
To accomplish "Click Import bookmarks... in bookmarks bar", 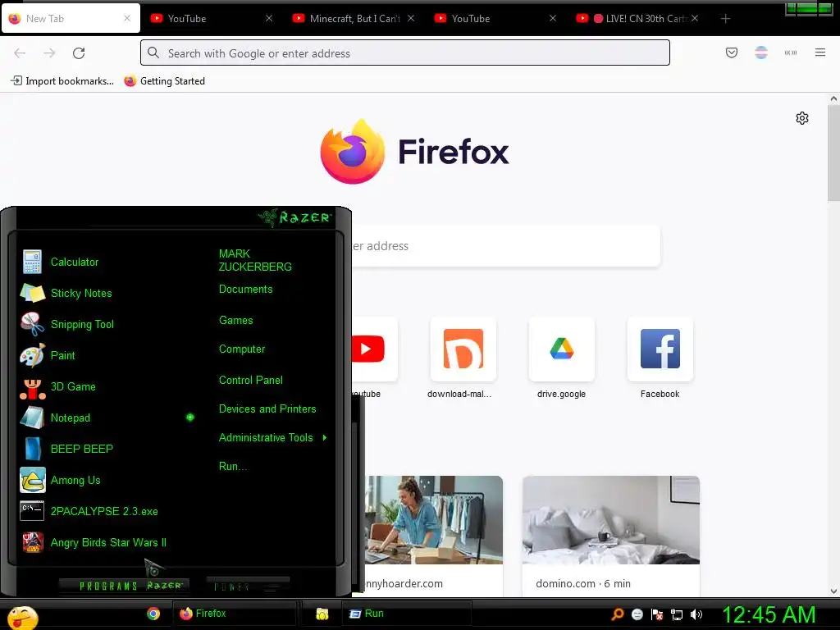I will pyautogui.click(x=62, y=81).
